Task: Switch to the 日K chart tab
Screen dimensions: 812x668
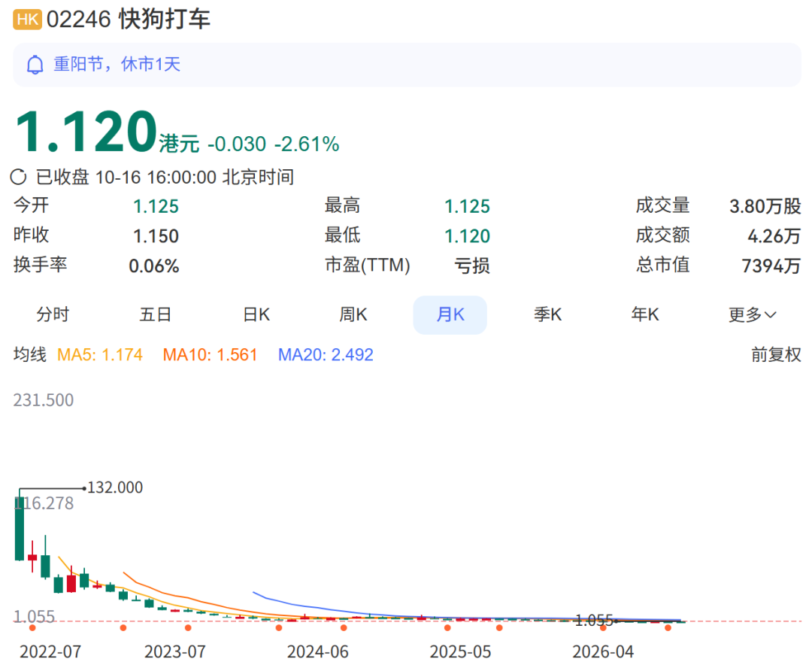Action: (257, 314)
